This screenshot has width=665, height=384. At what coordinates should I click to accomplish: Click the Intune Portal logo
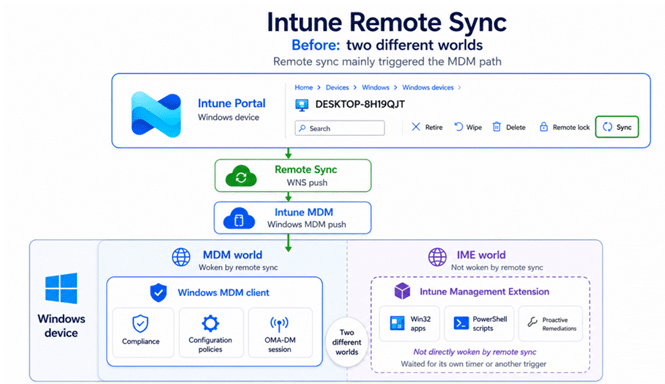click(x=156, y=115)
